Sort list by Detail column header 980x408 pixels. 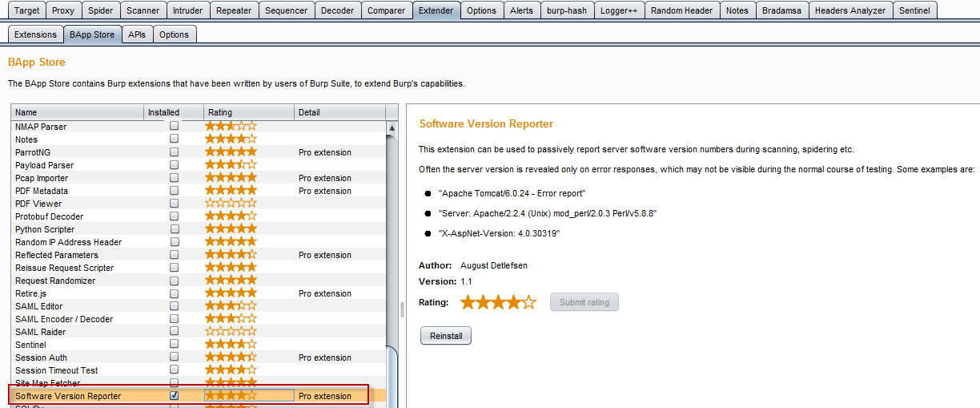point(339,112)
